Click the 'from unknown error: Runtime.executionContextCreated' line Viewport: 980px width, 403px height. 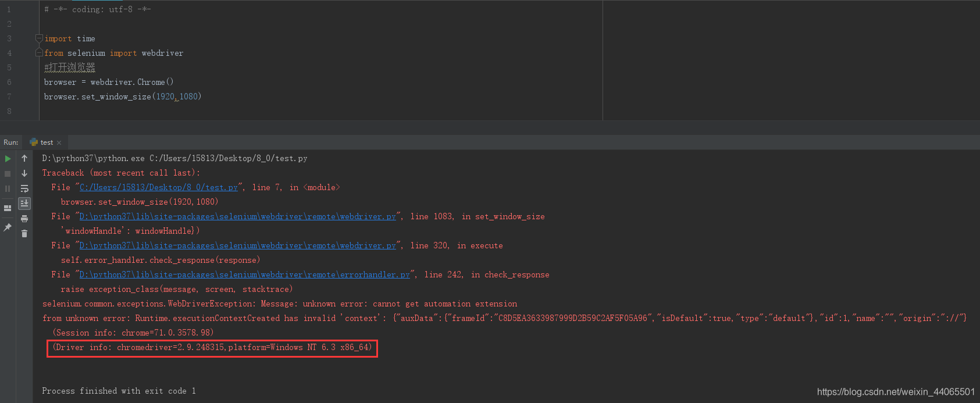click(504, 318)
